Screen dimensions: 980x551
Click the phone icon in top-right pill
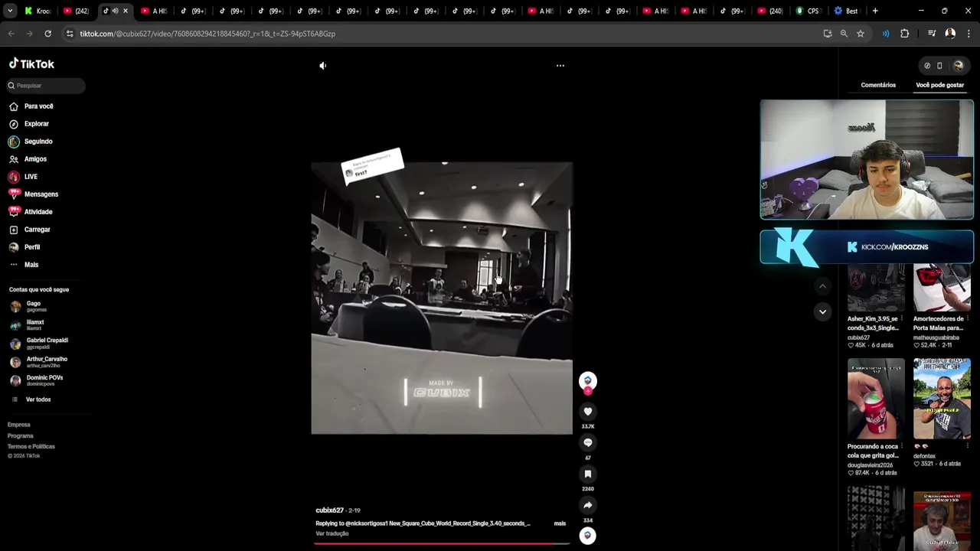point(939,66)
